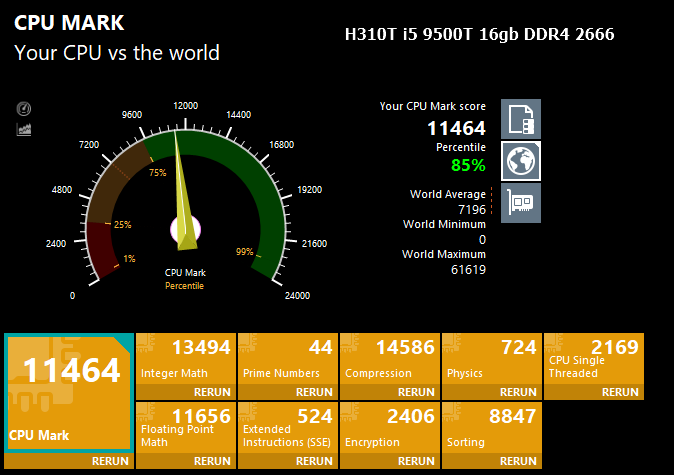The width and height of the screenshot is (674, 475).
Task: Rerun the Compression benchmark
Action: (x=416, y=392)
